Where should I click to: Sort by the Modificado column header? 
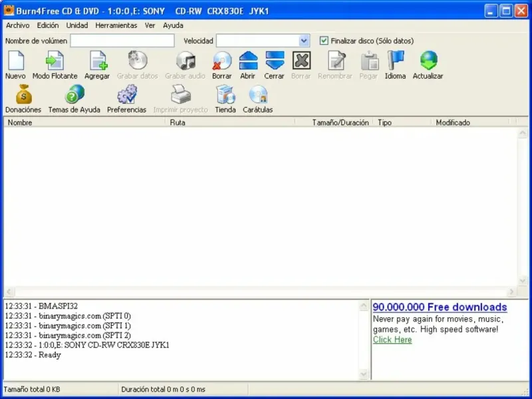(x=470, y=122)
